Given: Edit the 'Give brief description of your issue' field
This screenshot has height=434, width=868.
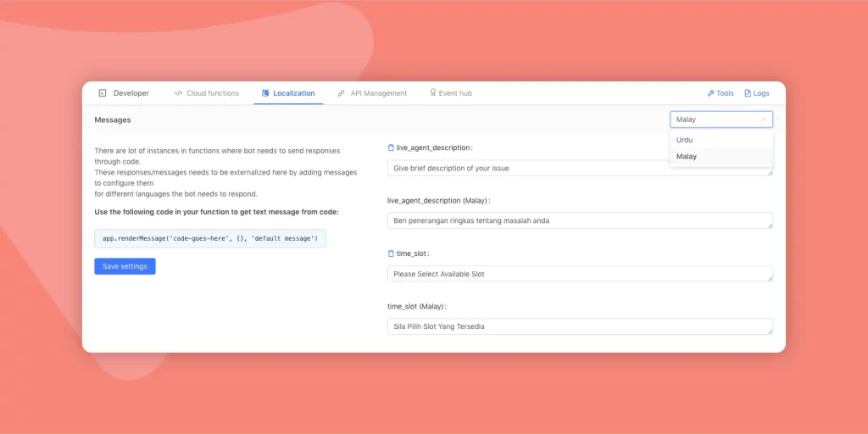Looking at the screenshot, I should coord(580,168).
